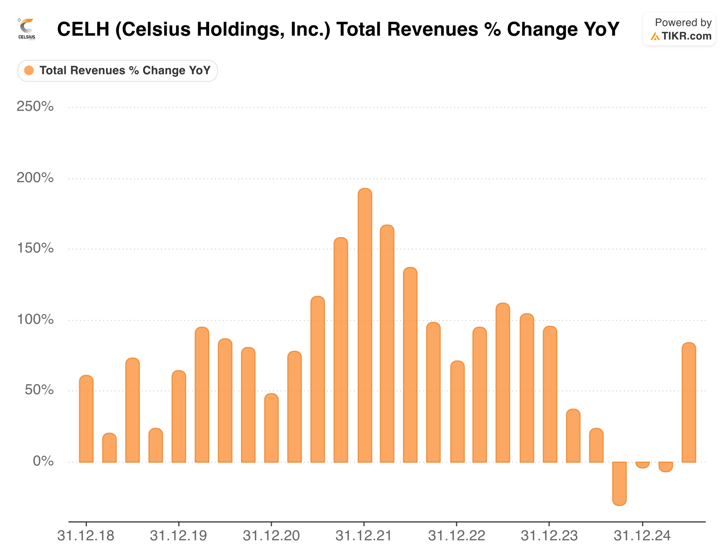The image size is (728, 560).
Task: Select the rightmost positive bar
Action: (x=689, y=402)
